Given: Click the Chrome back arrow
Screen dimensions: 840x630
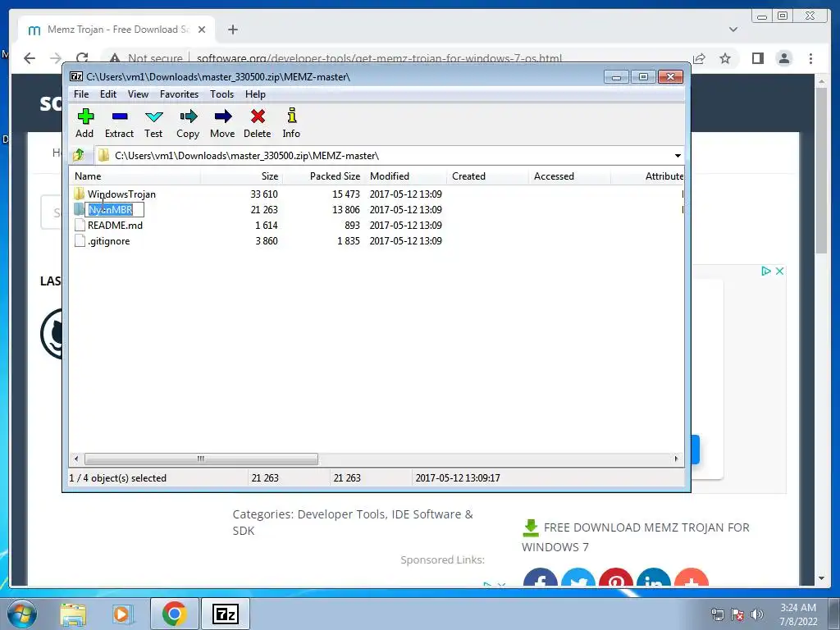Looking at the screenshot, I should pos(30,58).
